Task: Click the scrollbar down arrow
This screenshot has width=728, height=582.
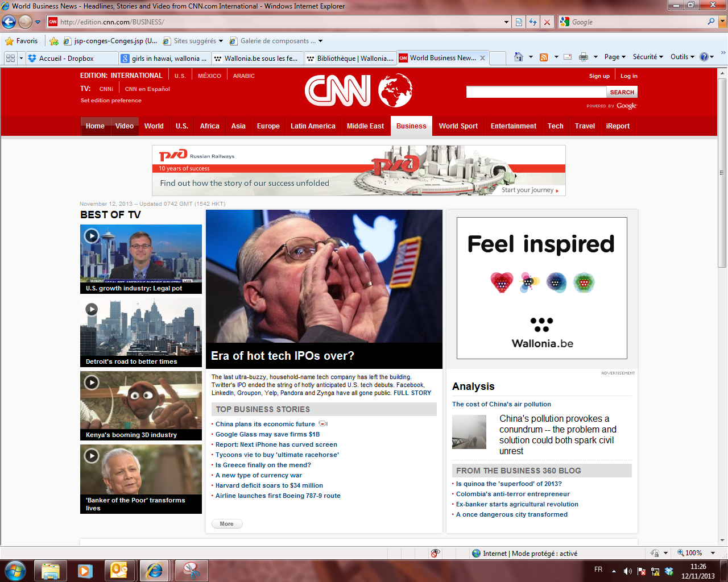Action: click(722, 541)
